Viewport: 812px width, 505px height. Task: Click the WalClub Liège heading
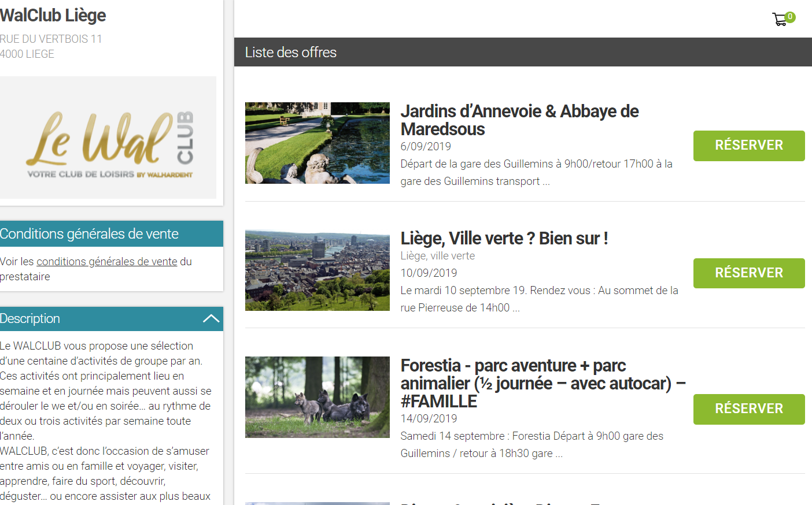pyautogui.click(x=53, y=16)
